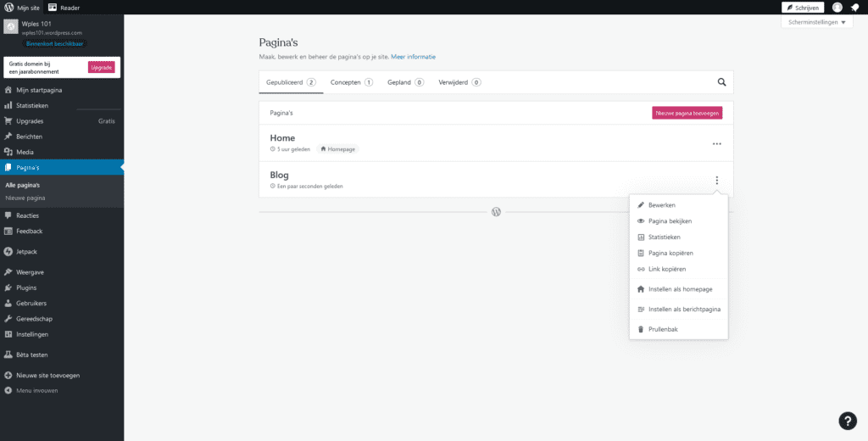868x441 pixels.
Task: Choose Prullenbak from context menu
Action: 679,330
